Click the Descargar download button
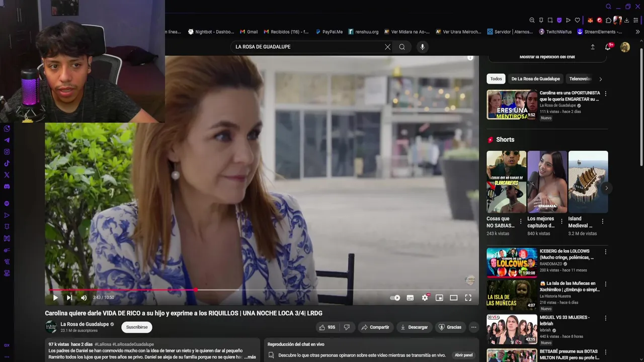The image size is (644, 362). click(414, 327)
